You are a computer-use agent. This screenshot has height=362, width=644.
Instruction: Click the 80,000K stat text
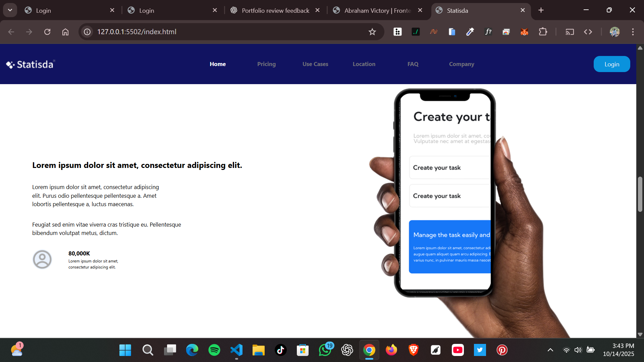(79, 253)
